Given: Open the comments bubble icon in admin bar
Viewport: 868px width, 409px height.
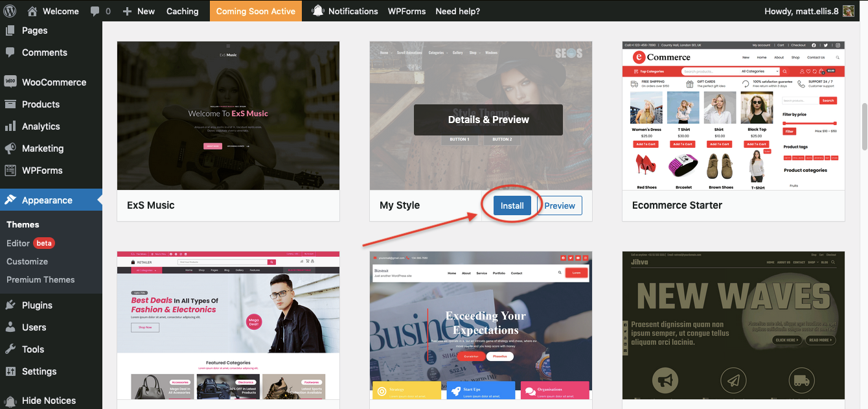Looking at the screenshot, I should tap(95, 11).
